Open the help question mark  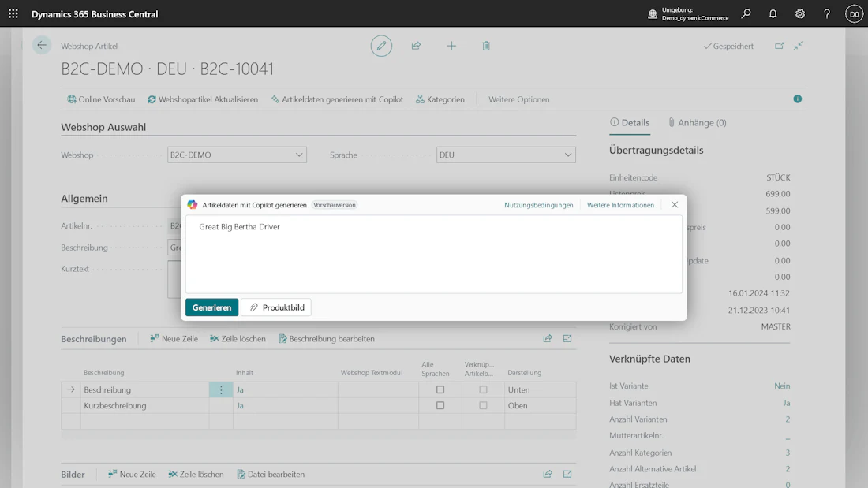[826, 14]
